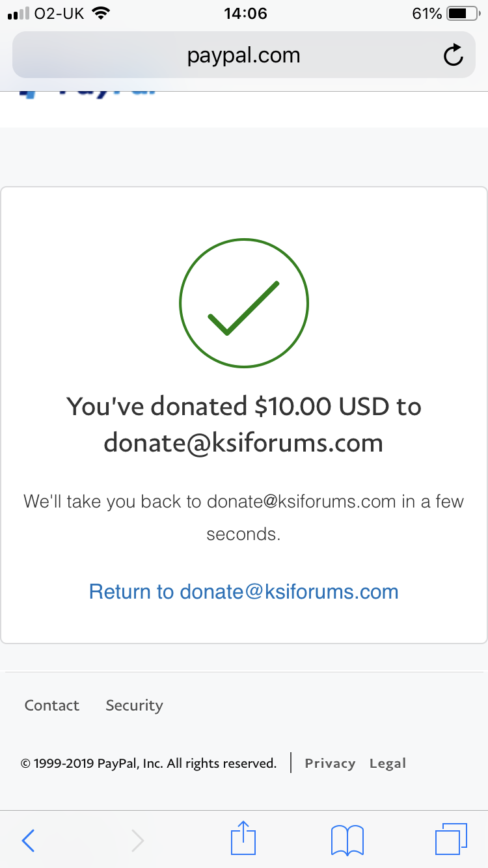
Task: Tap the O2-UK carrier label
Action: tap(59, 13)
